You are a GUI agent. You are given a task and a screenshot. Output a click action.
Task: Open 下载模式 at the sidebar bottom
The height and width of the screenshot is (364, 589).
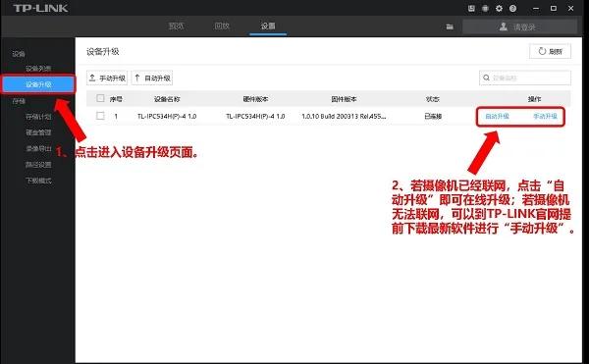click(x=38, y=181)
